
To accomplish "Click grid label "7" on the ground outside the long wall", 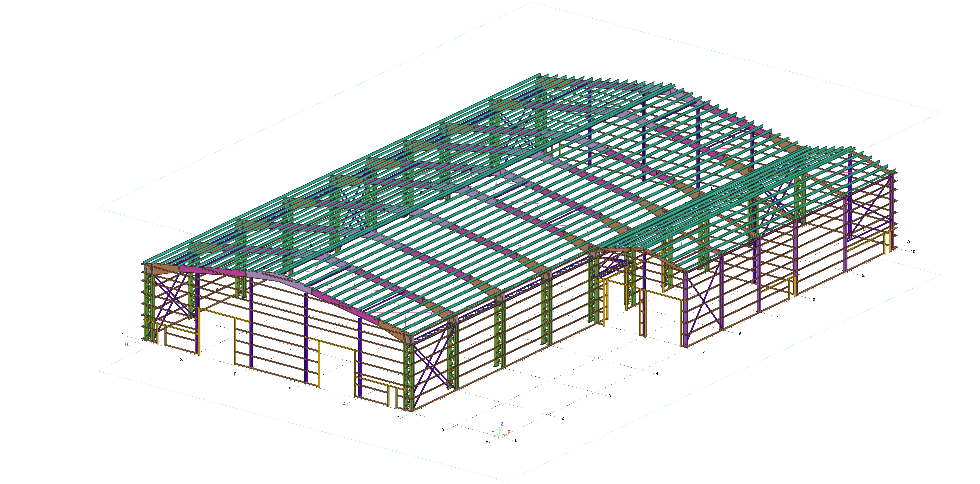I will (777, 316).
